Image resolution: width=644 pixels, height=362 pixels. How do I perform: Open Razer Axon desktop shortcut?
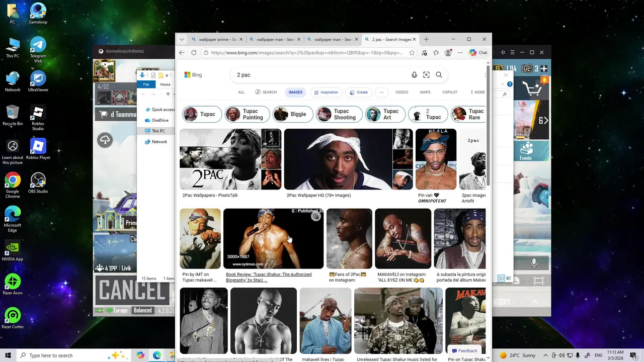coord(13,285)
